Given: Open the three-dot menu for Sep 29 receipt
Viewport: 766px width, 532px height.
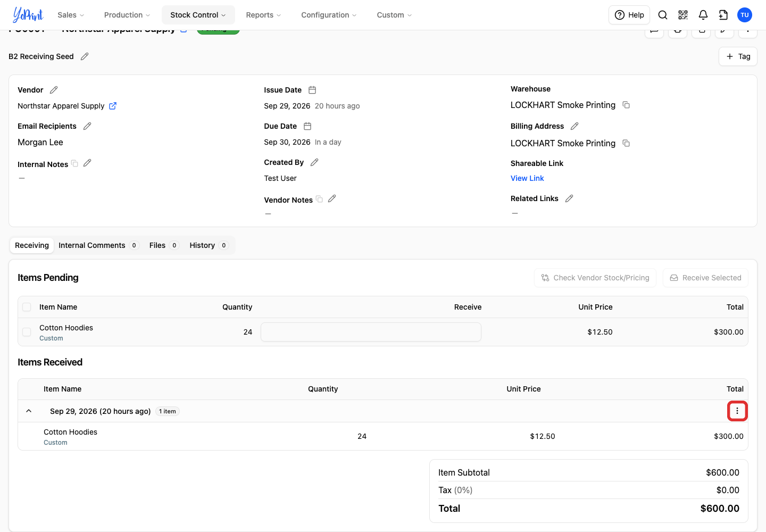Looking at the screenshot, I should click(x=737, y=411).
